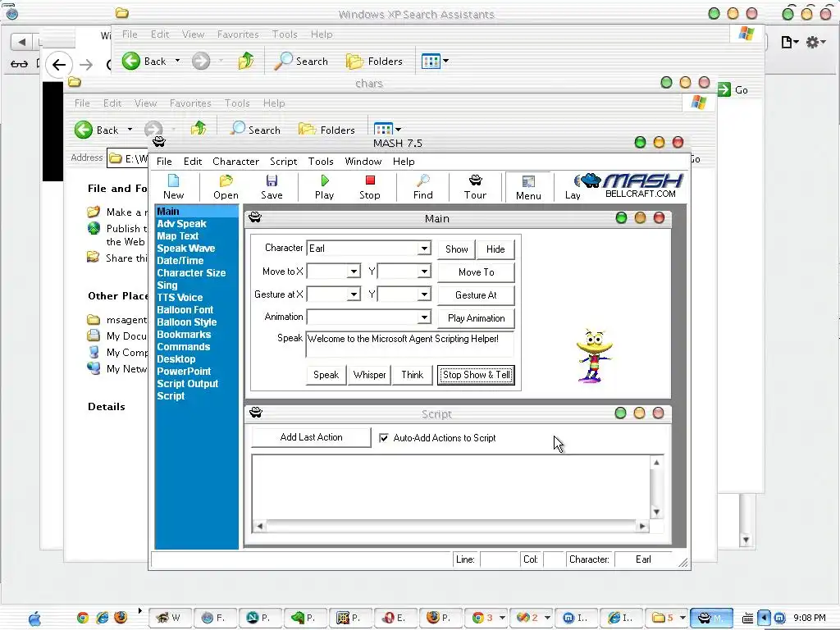This screenshot has height=630, width=840.
Task: Open the Gesture at X dropdown
Action: point(354,294)
